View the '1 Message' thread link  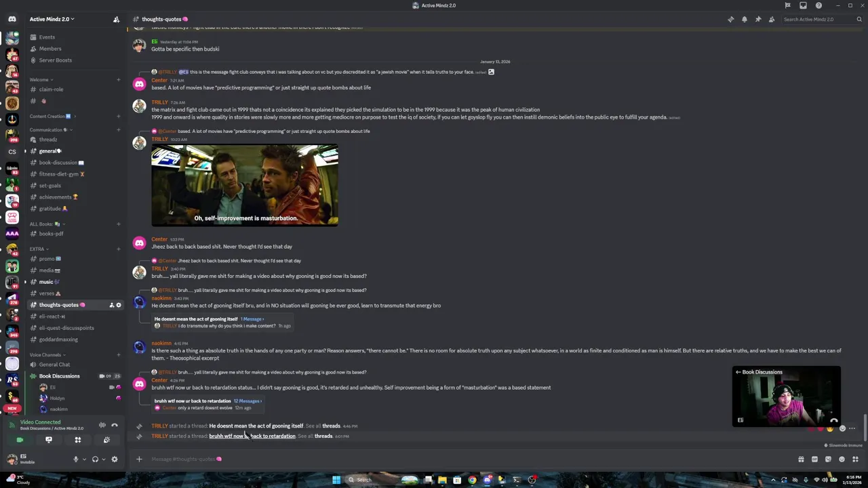[x=252, y=319]
